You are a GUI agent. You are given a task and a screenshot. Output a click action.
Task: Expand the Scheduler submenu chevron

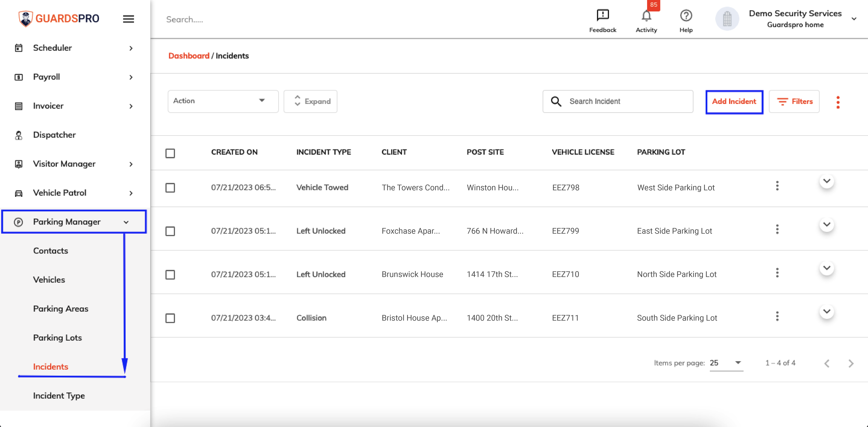(x=131, y=48)
